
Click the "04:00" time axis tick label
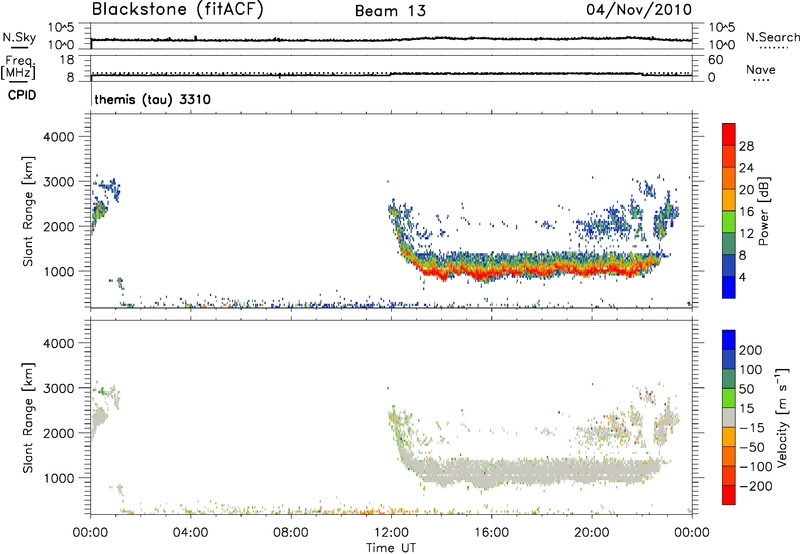pos(190,533)
